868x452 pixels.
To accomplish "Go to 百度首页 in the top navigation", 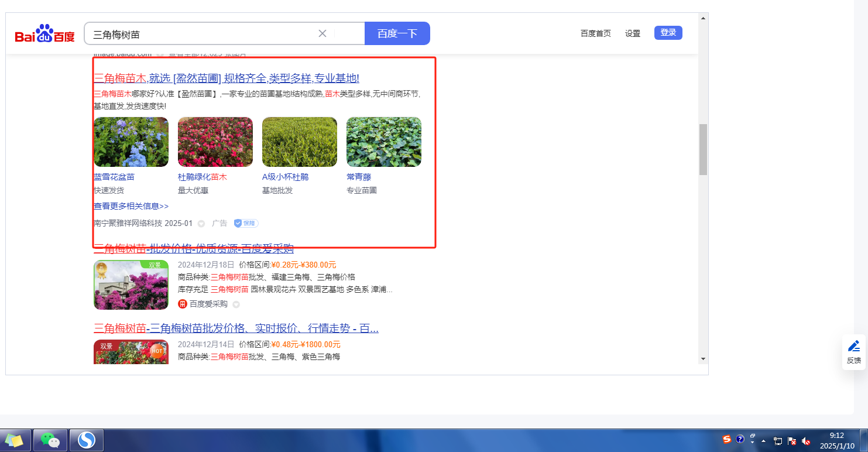I will (595, 33).
